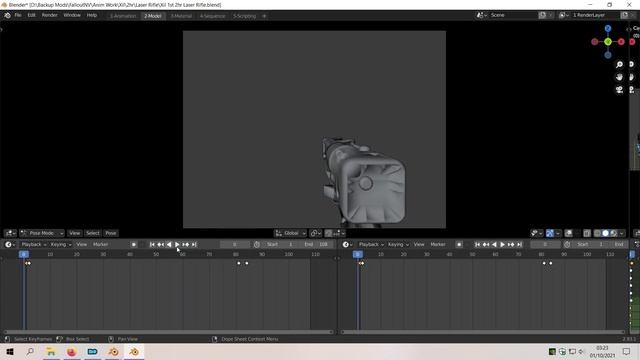Image resolution: width=640 pixels, height=360 pixels.
Task: Switch to the 1-Animation workspace tab
Action: pos(123,16)
